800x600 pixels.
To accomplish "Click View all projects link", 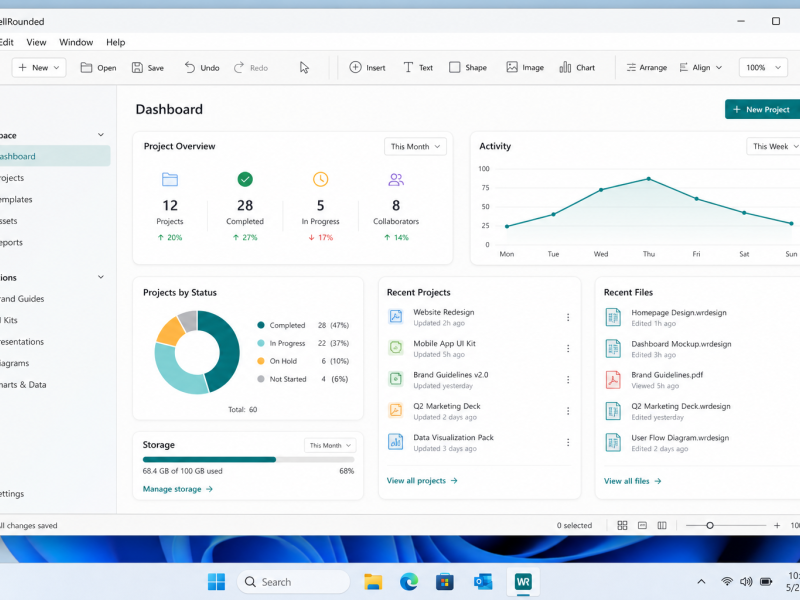I will (x=421, y=481).
